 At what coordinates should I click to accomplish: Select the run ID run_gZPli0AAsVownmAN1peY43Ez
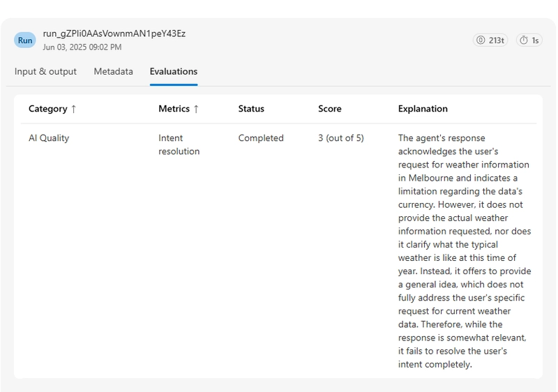tap(114, 33)
